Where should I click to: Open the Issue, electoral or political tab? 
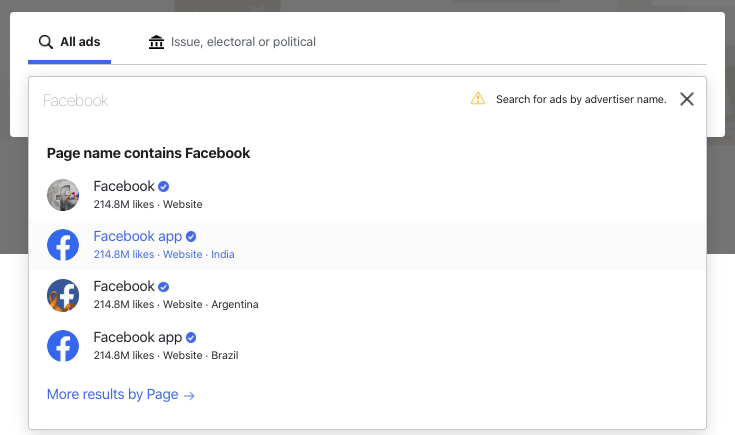click(x=232, y=42)
